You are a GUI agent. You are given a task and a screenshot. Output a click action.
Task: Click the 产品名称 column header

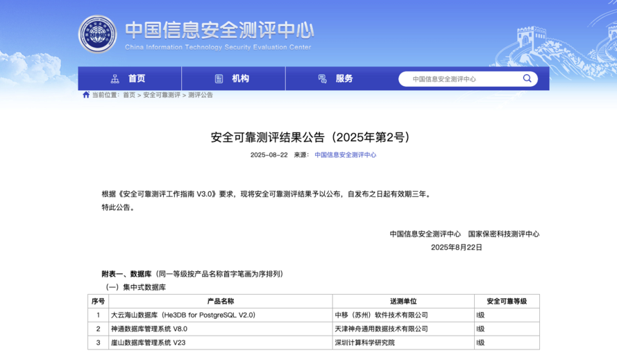coord(221,301)
